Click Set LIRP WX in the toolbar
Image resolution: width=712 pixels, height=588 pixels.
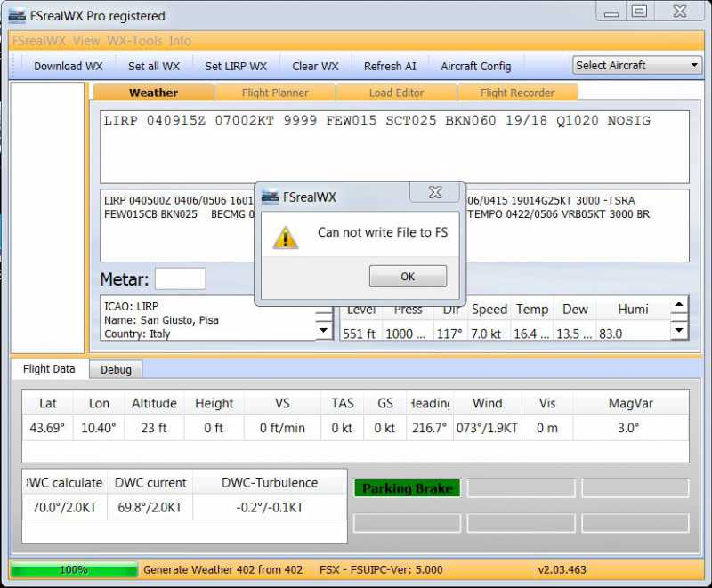[236, 66]
